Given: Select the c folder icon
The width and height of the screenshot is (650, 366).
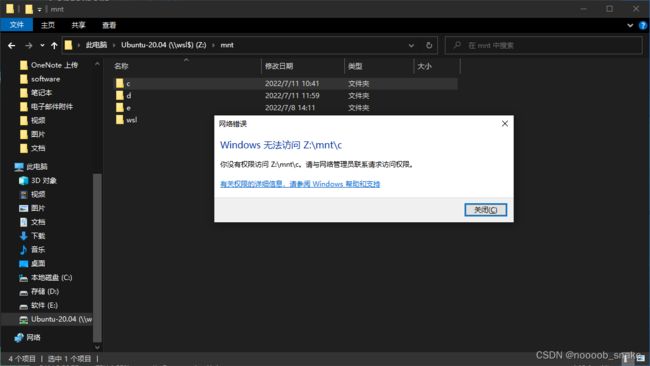Looking at the screenshot, I should [120, 83].
